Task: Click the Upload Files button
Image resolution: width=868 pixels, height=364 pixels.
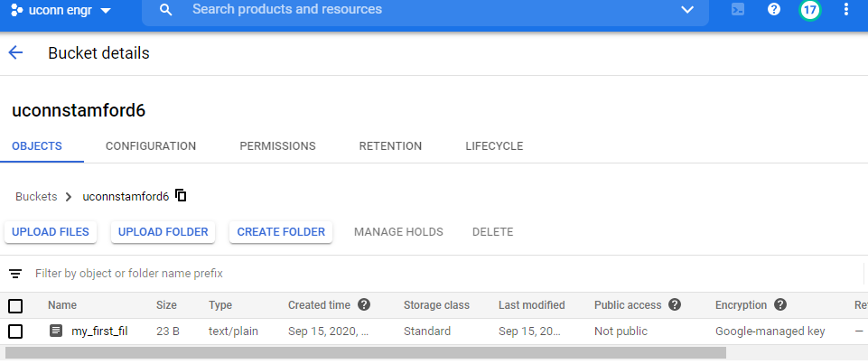Action: click(x=51, y=232)
